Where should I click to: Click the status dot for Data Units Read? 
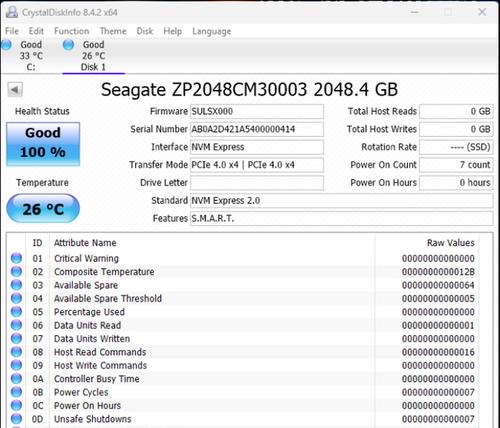16,325
